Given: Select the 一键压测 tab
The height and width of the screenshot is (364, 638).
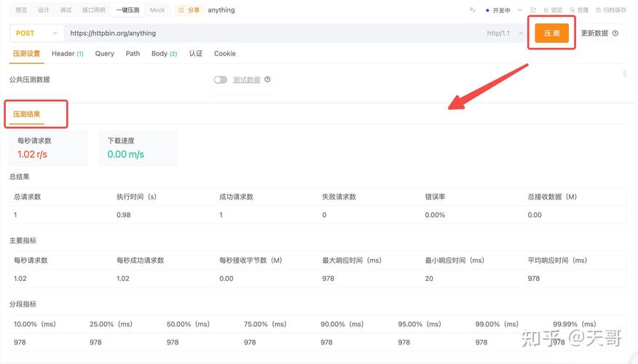Looking at the screenshot, I should pos(127,9).
